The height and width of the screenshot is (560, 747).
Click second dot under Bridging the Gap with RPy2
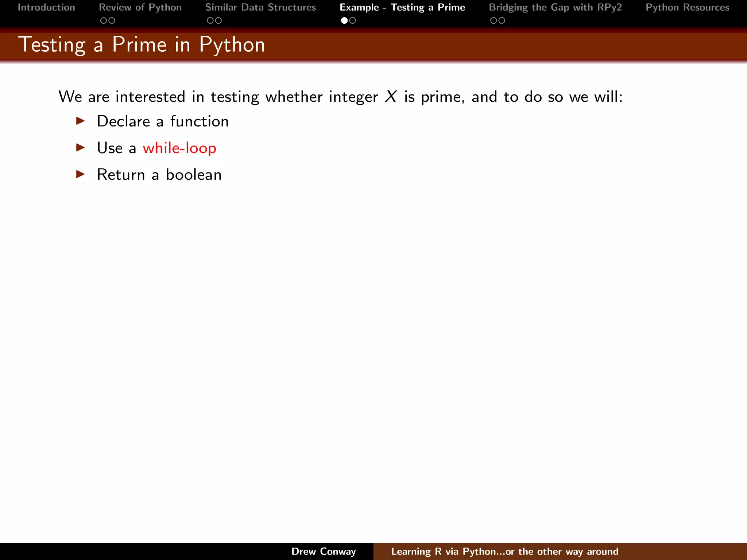pos(502,21)
